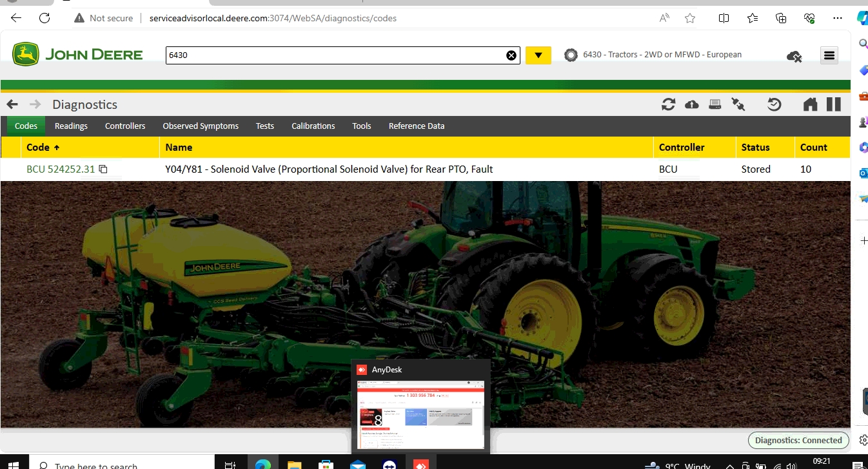Sort codes by the Code column header

click(38, 147)
